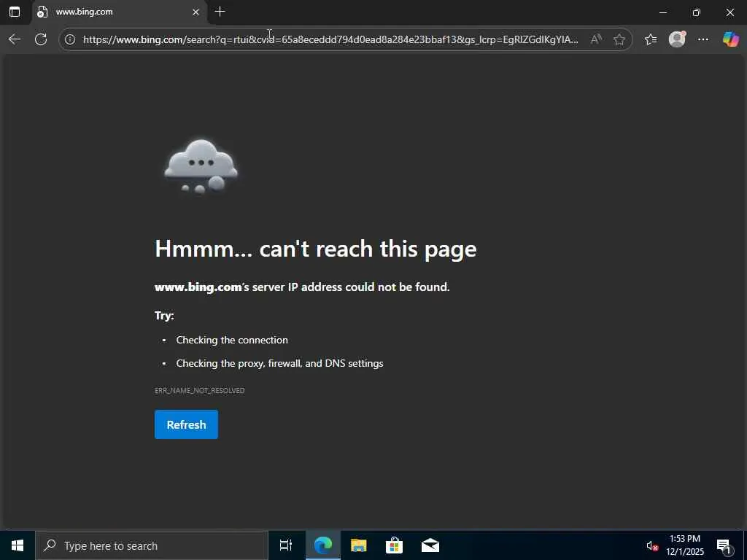Open the notification center icon
The height and width of the screenshot is (560, 747).
click(x=724, y=546)
